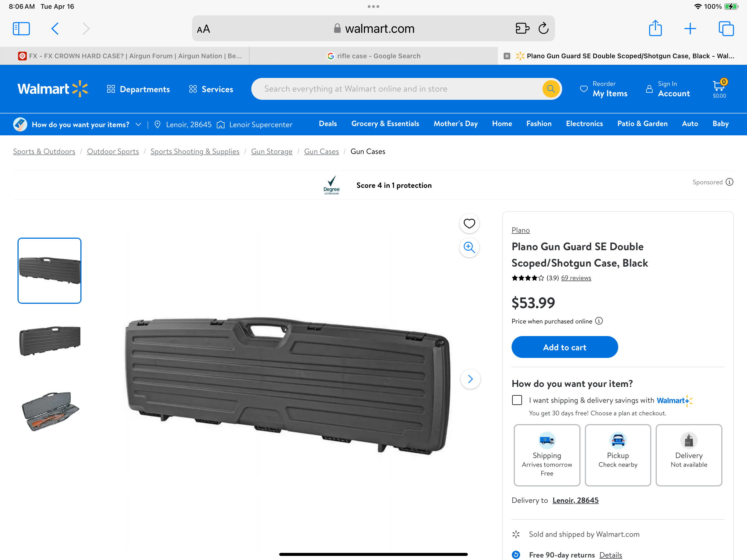Show the Safari sidebar
Image resolution: width=747 pixels, height=560 pixels.
coord(21,28)
